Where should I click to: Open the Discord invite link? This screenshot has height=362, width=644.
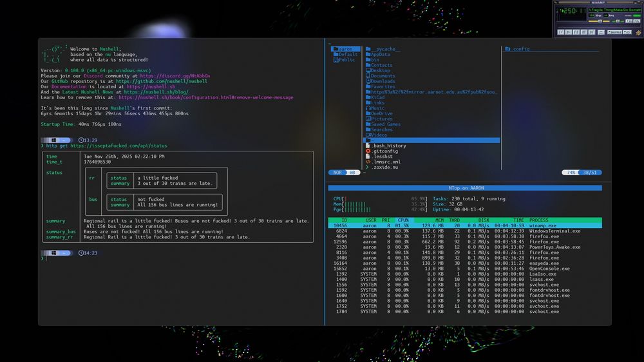click(x=175, y=76)
